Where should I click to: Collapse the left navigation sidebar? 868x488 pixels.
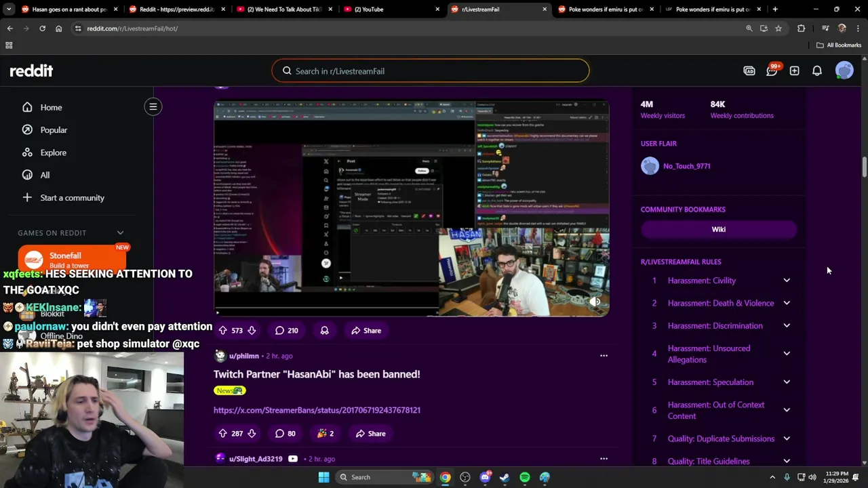point(153,106)
